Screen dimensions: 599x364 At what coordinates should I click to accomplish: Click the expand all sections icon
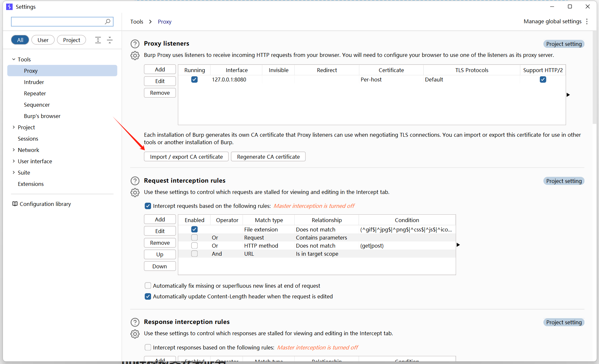click(98, 40)
